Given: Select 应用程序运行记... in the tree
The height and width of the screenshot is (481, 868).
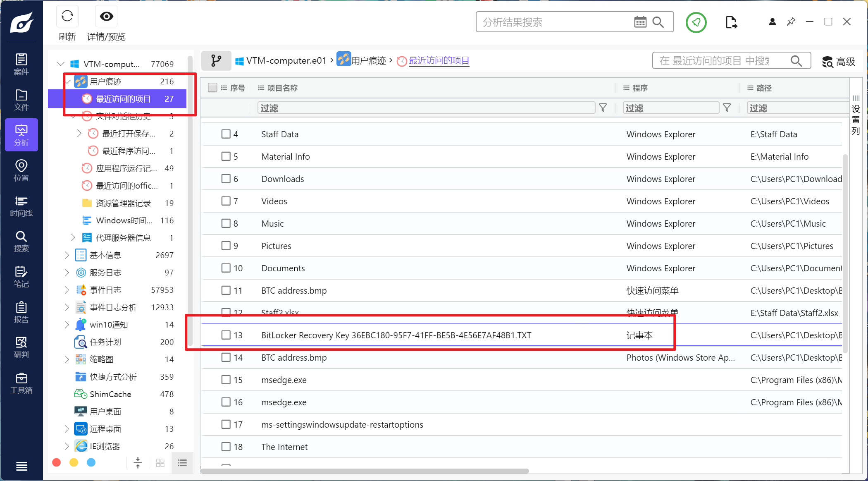Looking at the screenshot, I should pos(126,168).
